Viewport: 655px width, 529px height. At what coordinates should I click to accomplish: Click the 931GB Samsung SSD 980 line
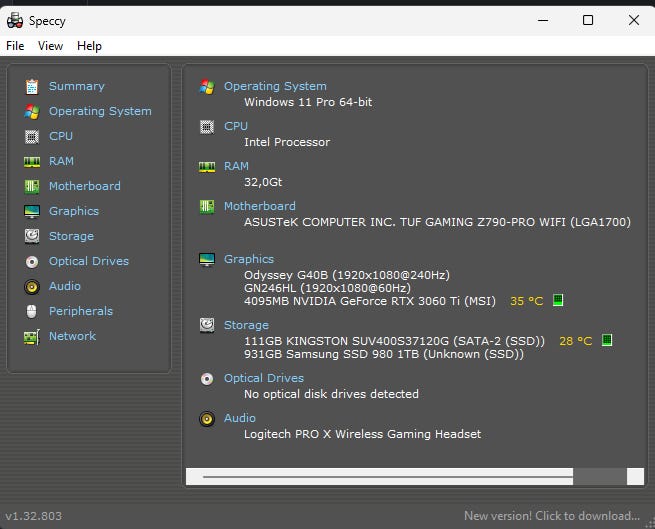[x=383, y=354]
